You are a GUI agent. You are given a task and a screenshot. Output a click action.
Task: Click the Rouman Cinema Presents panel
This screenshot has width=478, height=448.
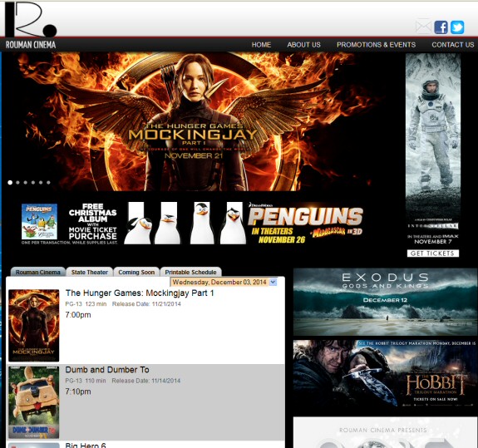point(385,433)
